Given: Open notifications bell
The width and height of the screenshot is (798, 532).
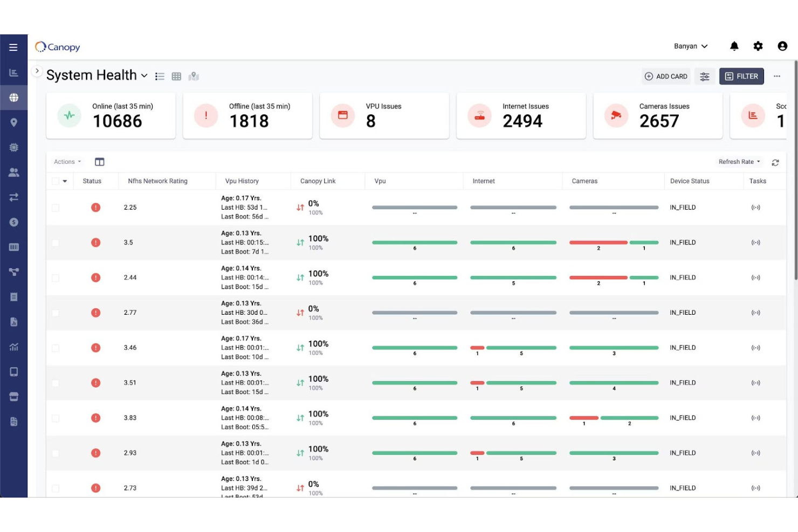Looking at the screenshot, I should click(734, 46).
